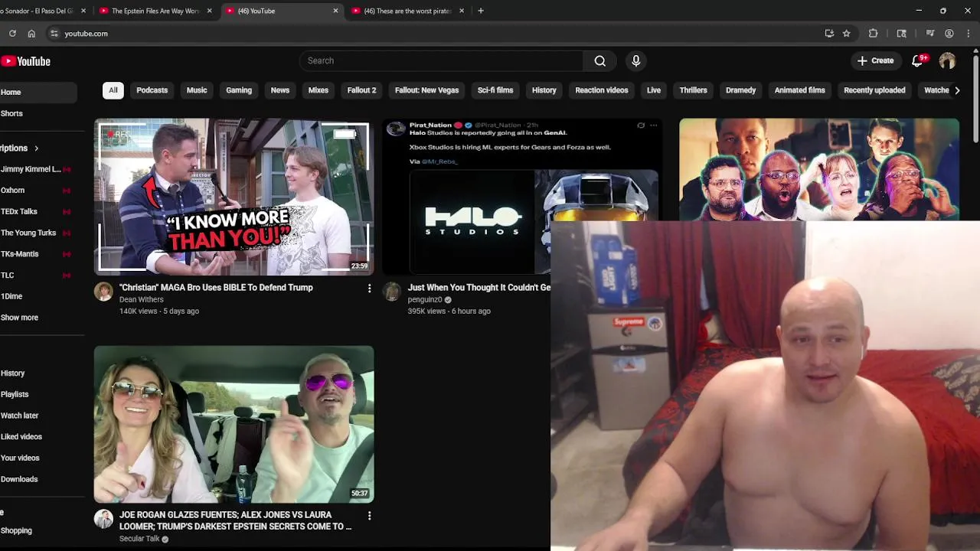
Task: Click the search magnifier button
Action: pyautogui.click(x=600, y=61)
